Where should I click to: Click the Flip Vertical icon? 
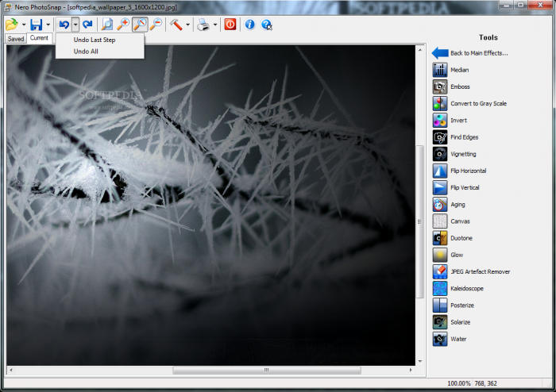coord(440,188)
